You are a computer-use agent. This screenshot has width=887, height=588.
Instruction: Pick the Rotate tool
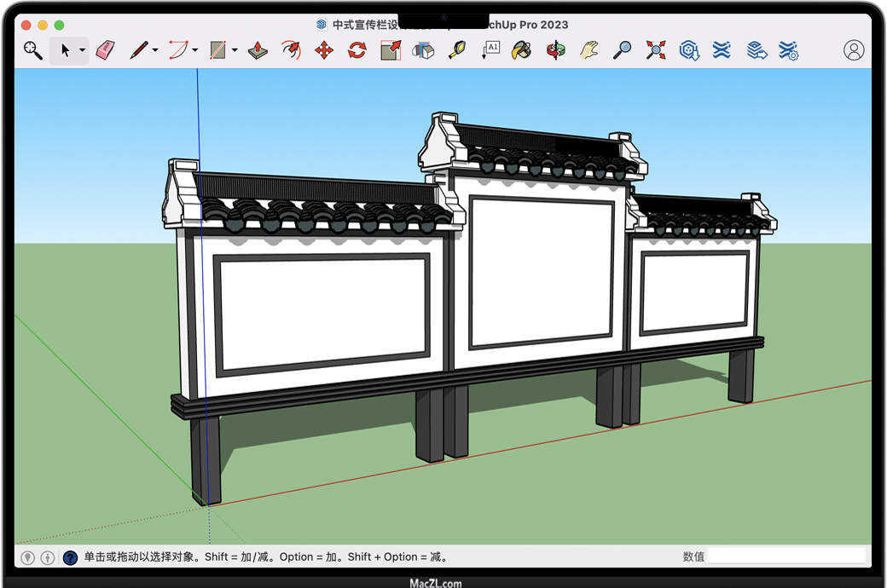(357, 50)
